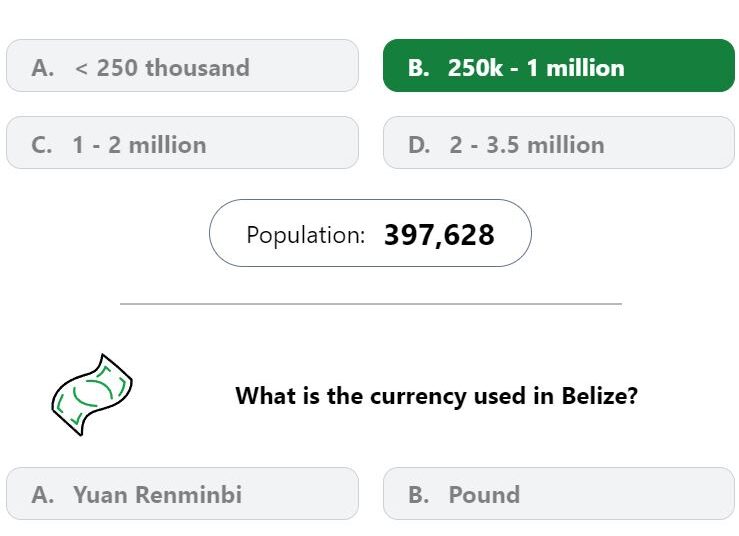739x536 pixels.
Task: Click the horizontal divider between questions
Action: [x=371, y=304]
